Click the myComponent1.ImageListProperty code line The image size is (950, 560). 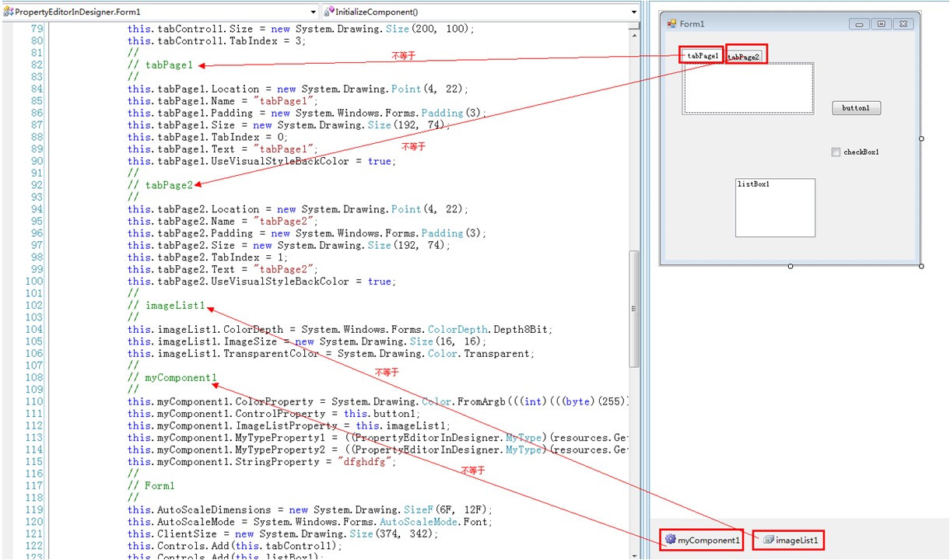pos(289,426)
